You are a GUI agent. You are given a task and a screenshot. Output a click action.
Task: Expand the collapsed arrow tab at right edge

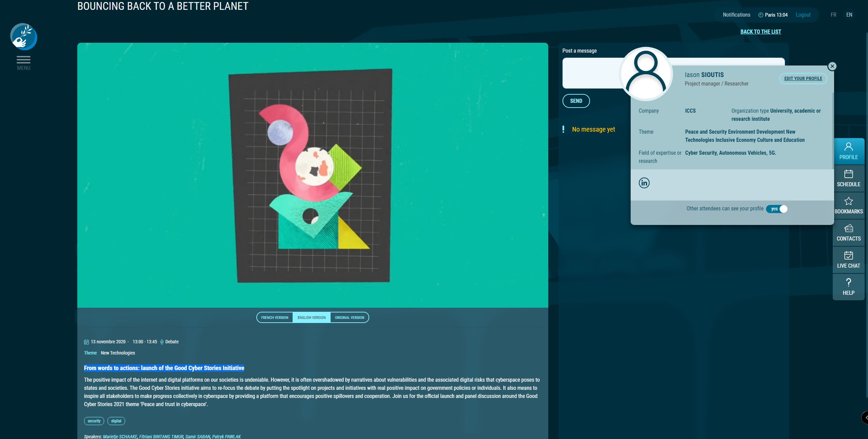pos(865,418)
